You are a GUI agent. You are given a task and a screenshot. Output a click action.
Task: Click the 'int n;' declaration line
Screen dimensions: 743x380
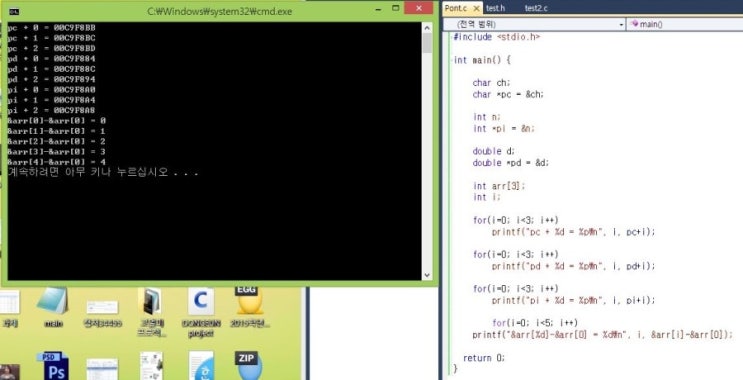[x=487, y=117]
